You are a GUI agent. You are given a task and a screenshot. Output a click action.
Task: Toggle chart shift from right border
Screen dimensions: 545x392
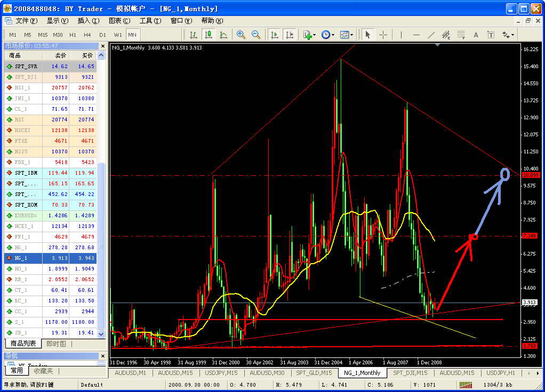coord(289,35)
